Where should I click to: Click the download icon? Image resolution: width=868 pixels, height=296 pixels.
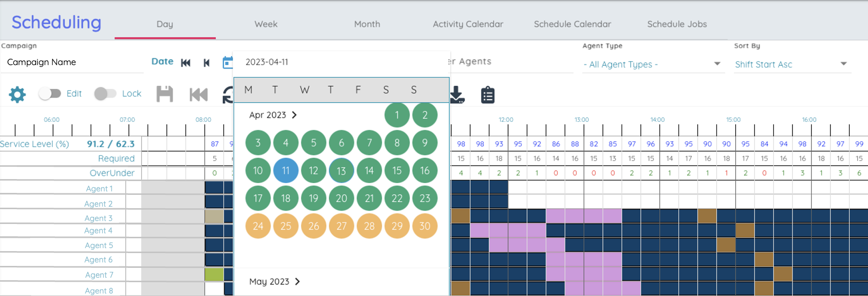[457, 94]
